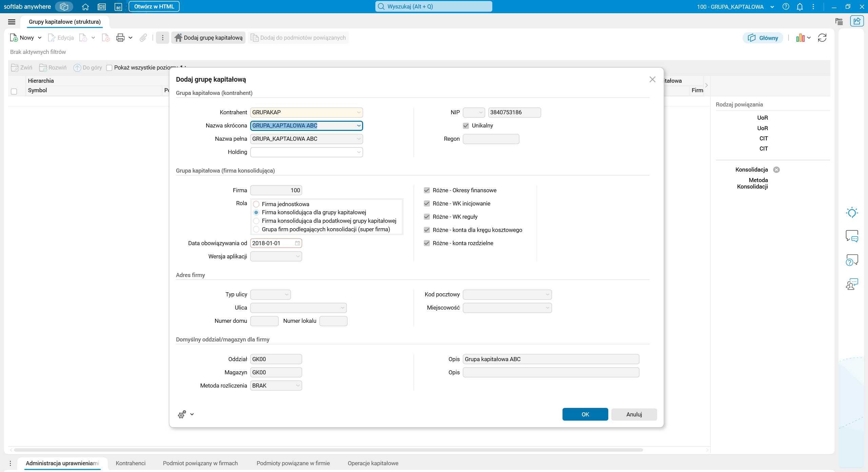
Task: Click the paperclip attachment icon
Action: pyautogui.click(x=143, y=38)
